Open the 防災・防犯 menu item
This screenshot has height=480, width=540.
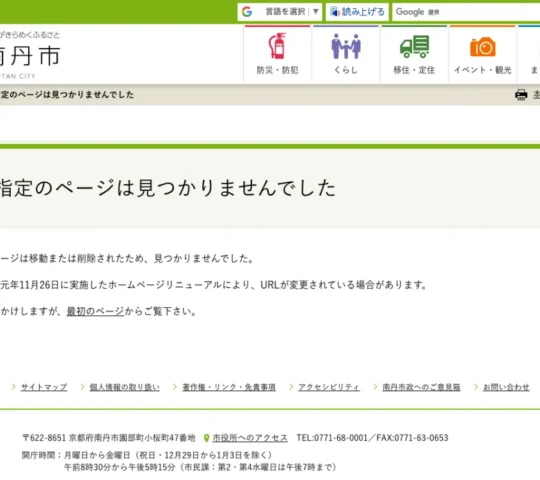pyautogui.click(x=277, y=54)
